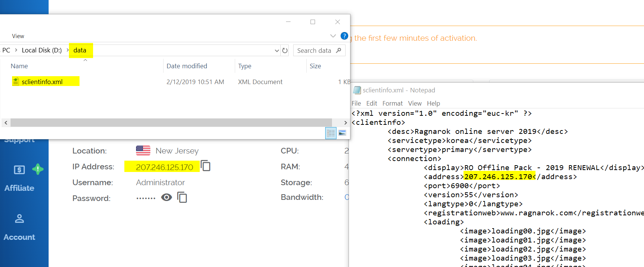Switch Explorer to details view icon
Screen dimensions: 644x267
pos(331,133)
